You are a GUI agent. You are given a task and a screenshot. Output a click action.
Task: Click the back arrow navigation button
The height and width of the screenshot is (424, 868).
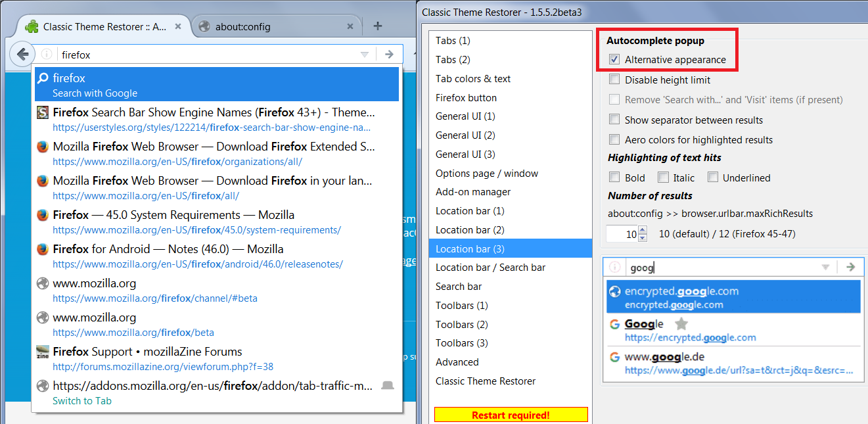coord(22,54)
